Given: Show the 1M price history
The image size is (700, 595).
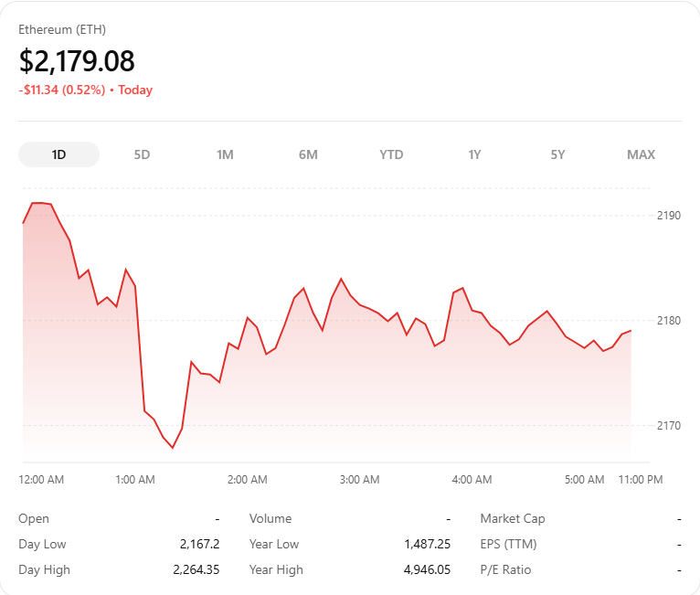Looking at the screenshot, I should [225, 154].
